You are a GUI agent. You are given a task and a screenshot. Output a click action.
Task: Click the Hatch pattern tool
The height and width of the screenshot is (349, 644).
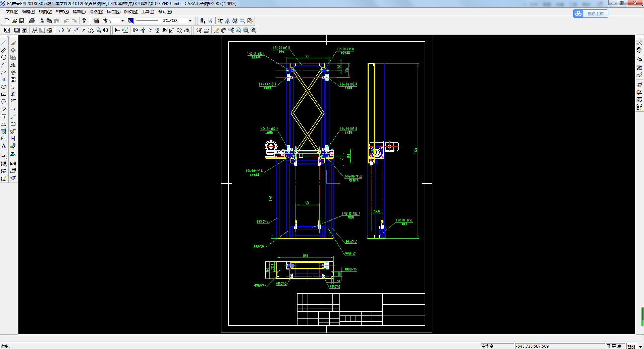click(4, 131)
